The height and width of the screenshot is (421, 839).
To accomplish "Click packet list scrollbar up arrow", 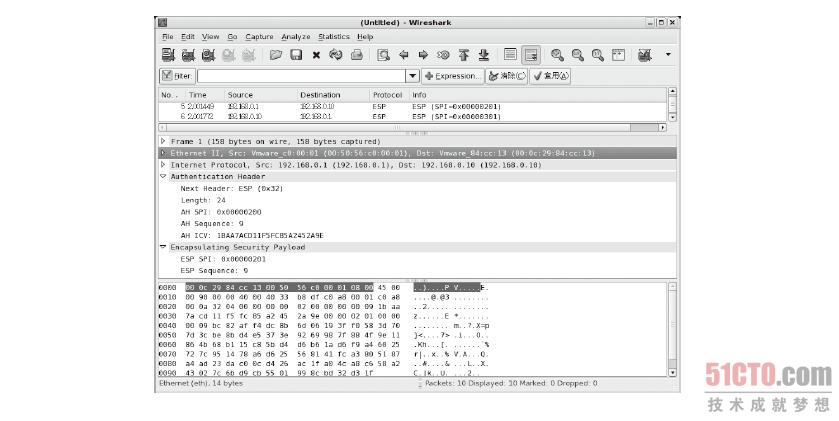I will (x=673, y=92).
